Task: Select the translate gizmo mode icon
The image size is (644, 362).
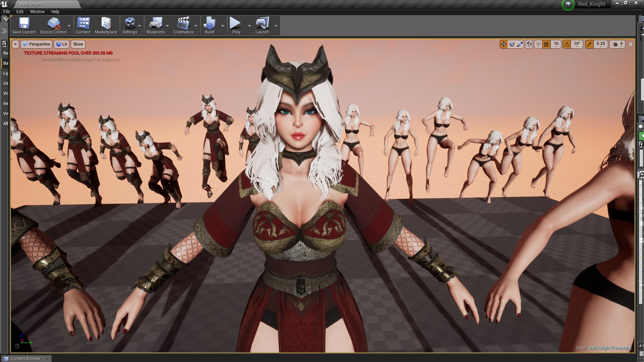Action: [503, 44]
